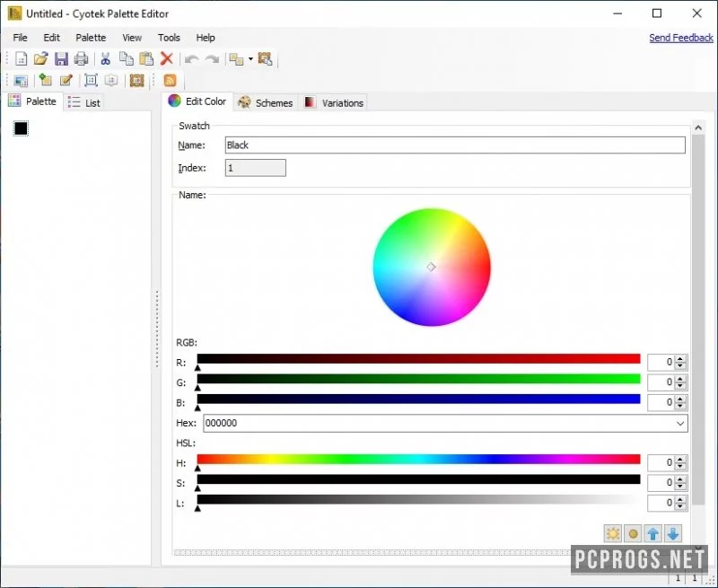This screenshot has width=718, height=588.
Task: Click on the blue B slider track
Action: tap(418, 399)
